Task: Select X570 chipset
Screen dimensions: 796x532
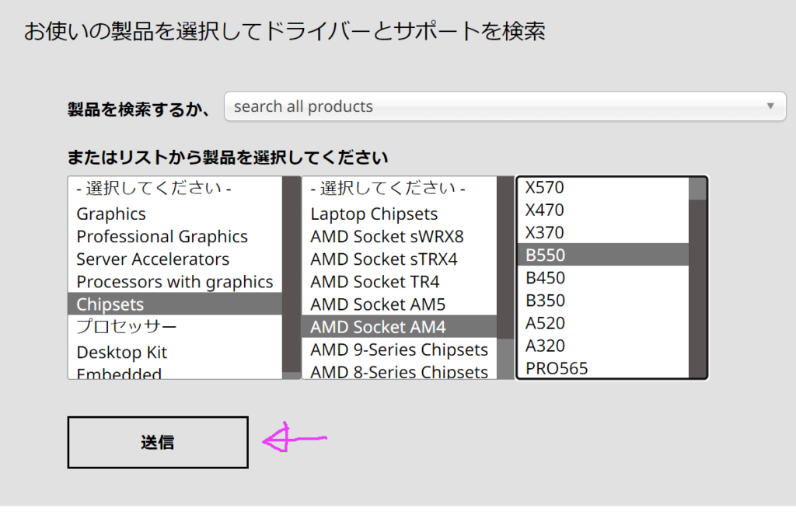Action: 603,187
